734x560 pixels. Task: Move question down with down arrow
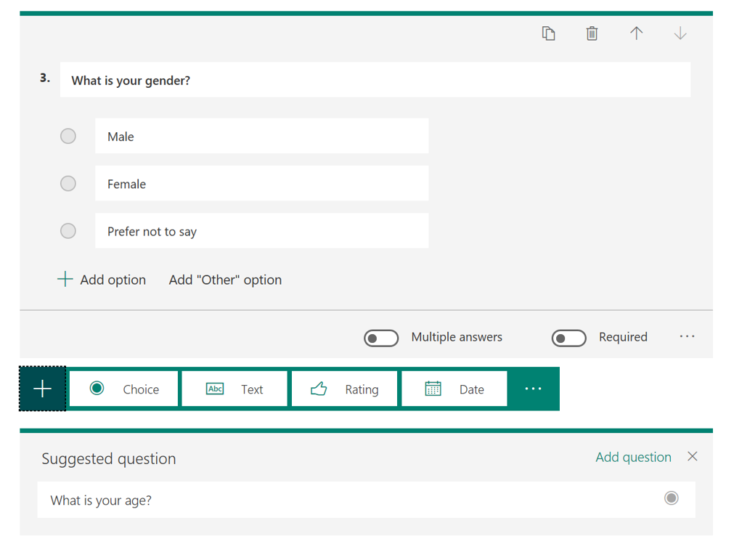tap(680, 33)
